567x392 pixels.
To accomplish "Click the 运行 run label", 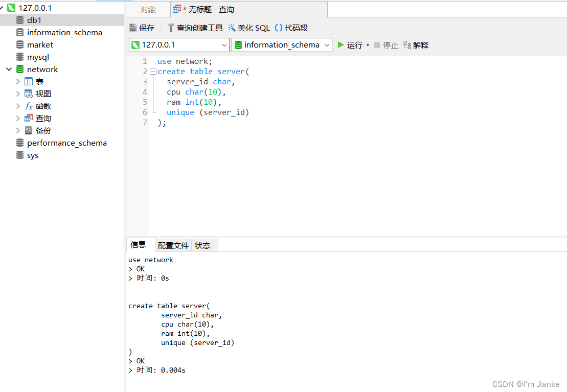I will 354,45.
